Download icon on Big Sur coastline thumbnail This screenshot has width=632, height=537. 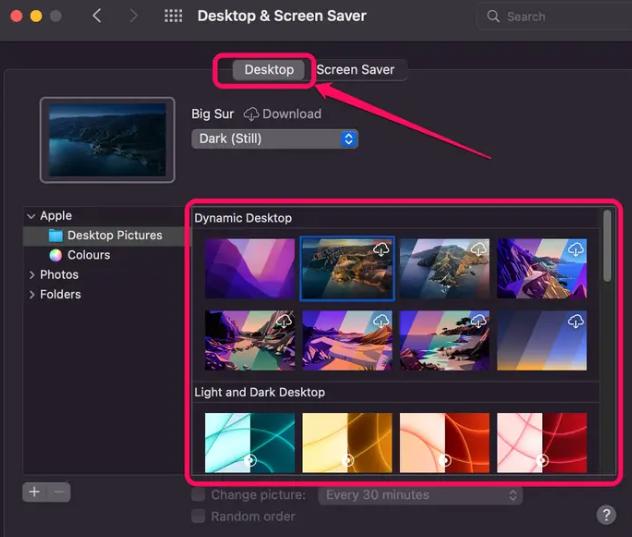[381, 250]
